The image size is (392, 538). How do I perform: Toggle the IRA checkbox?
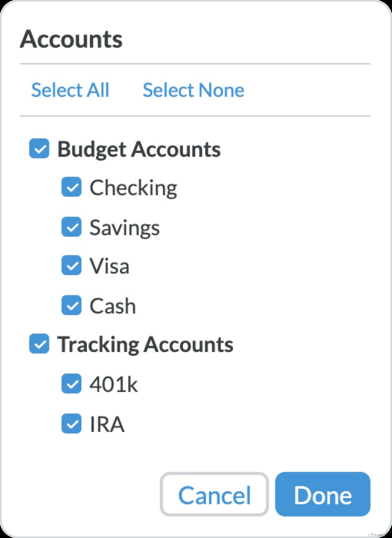tap(72, 425)
